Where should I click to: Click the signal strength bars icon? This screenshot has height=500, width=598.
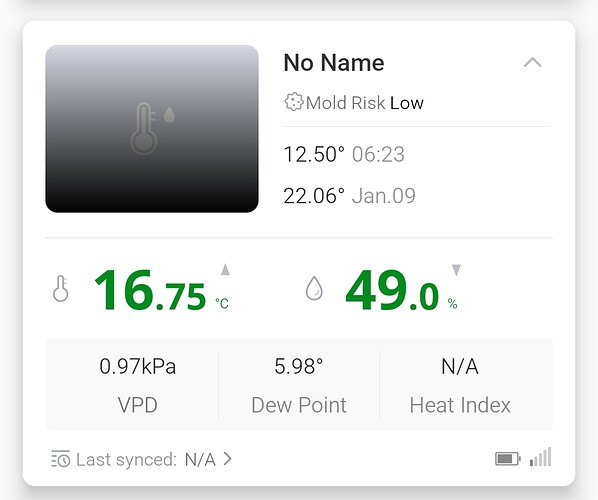click(x=540, y=457)
